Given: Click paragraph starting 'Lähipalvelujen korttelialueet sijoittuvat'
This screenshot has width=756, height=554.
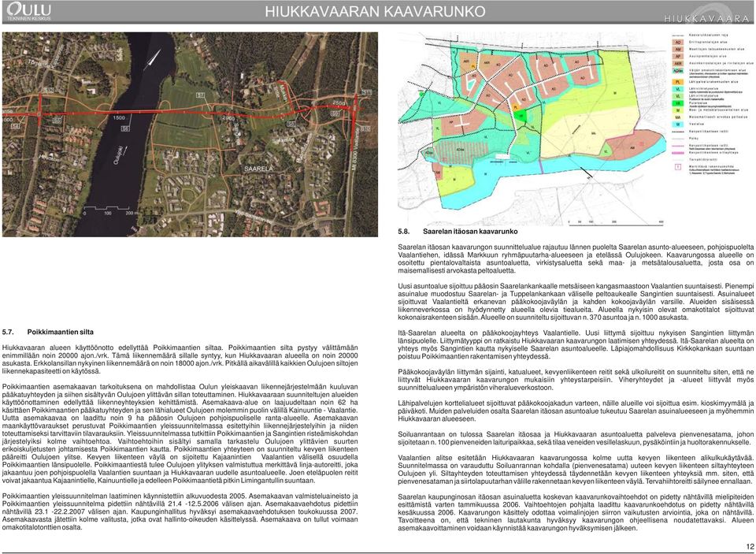Looking at the screenshot, I should click(576, 411).
